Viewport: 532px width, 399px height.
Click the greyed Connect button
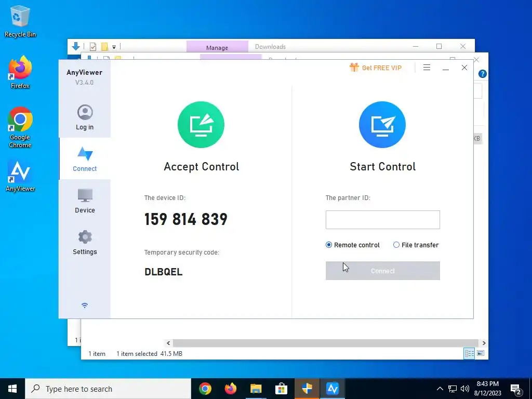click(x=383, y=271)
